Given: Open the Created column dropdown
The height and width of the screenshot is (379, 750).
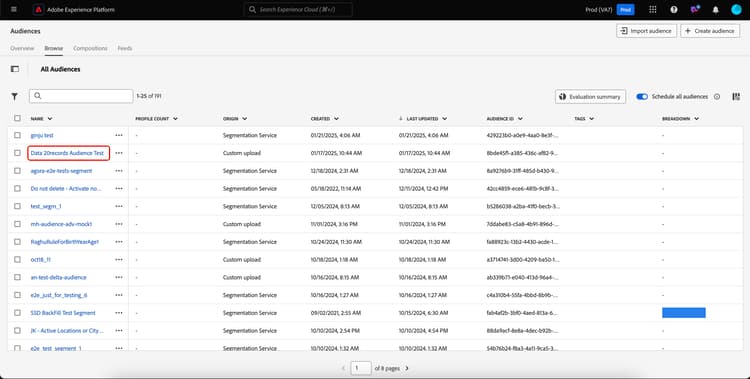Looking at the screenshot, I should tap(336, 119).
